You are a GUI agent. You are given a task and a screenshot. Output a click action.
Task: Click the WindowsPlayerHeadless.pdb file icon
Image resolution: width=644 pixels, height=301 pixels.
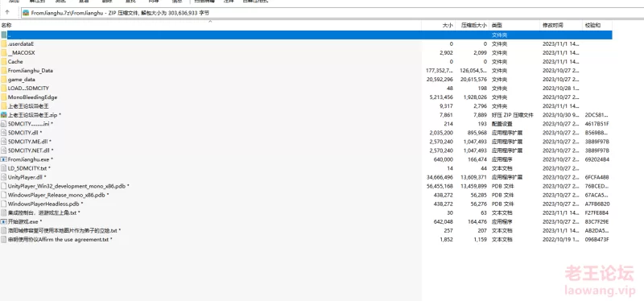pos(4,204)
